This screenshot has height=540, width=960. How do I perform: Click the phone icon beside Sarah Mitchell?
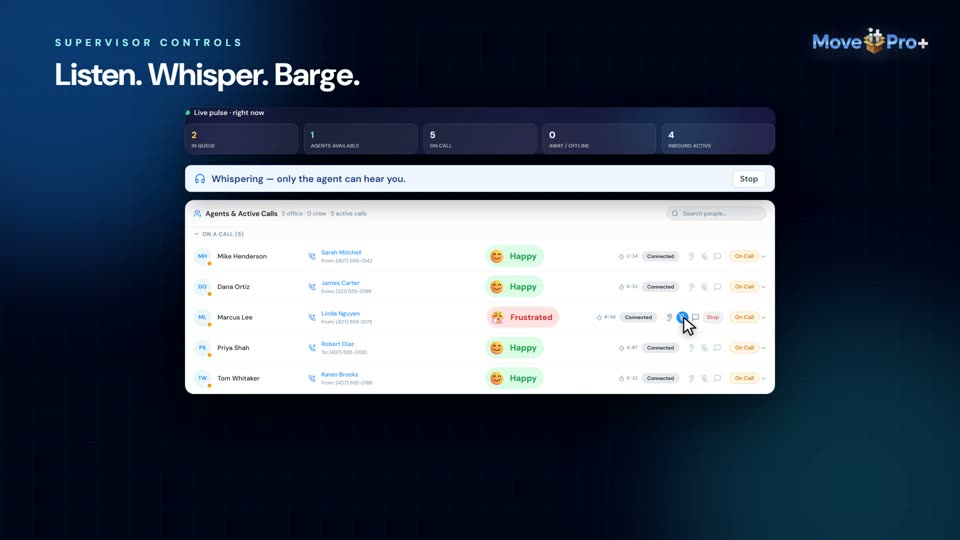pos(312,257)
